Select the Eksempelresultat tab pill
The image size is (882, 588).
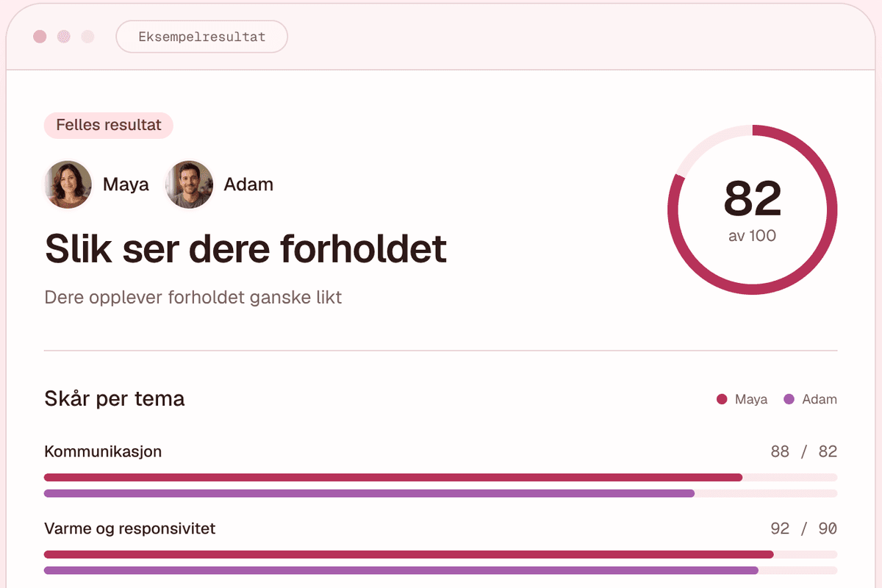click(x=201, y=37)
